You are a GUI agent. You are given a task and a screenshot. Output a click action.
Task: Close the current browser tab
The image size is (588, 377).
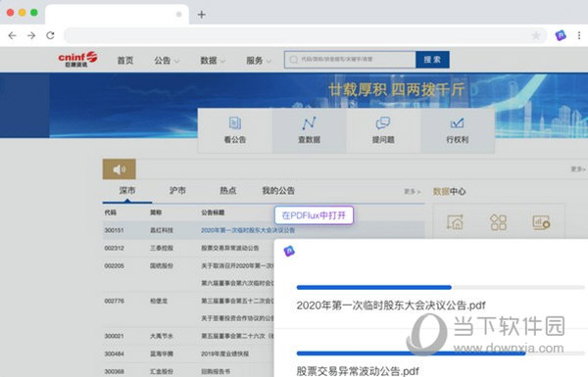(179, 15)
